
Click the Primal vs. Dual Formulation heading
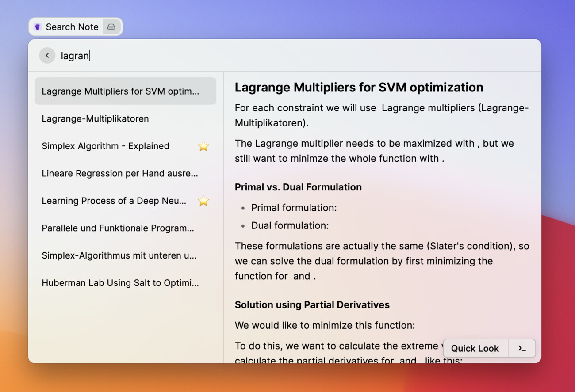point(298,187)
